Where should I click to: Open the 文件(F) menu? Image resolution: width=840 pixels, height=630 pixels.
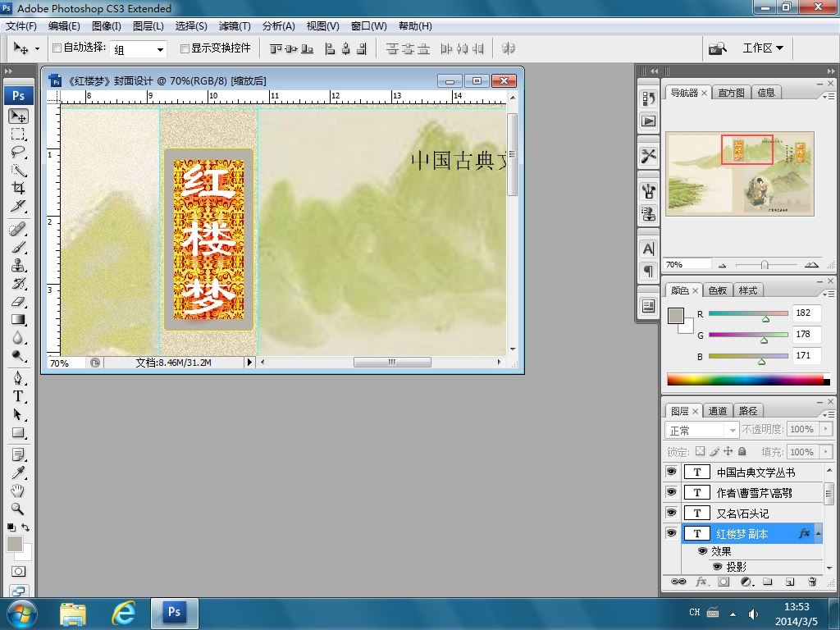tap(21, 25)
